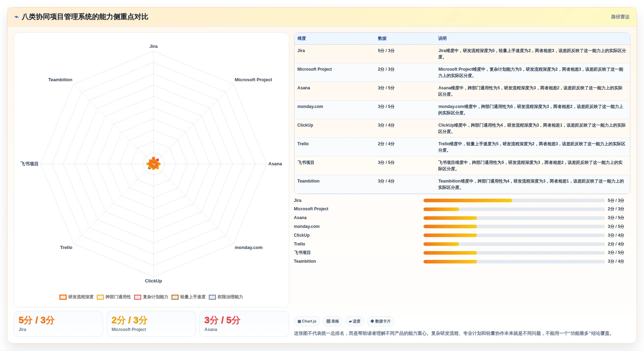Click the 飞书项目 progress bar
This screenshot has width=644, height=351.
[514, 253]
